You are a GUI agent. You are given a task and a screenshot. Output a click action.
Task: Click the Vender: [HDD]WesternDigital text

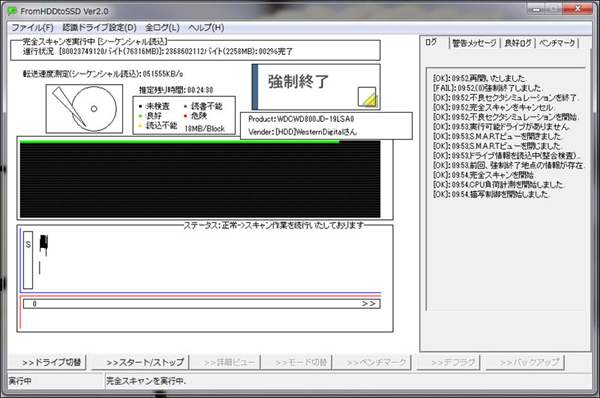pyautogui.click(x=302, y=132)
